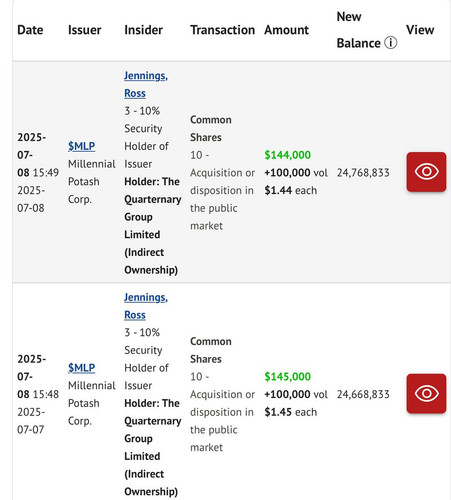The width and height of the screenshot is (451, 500).
Task: Click the View column header
Action: 420,30
